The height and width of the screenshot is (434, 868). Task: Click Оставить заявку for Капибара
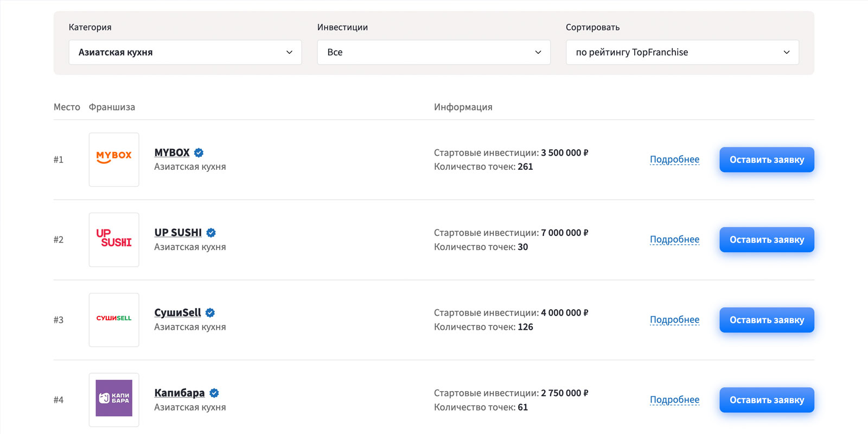(x=767, y=400)
